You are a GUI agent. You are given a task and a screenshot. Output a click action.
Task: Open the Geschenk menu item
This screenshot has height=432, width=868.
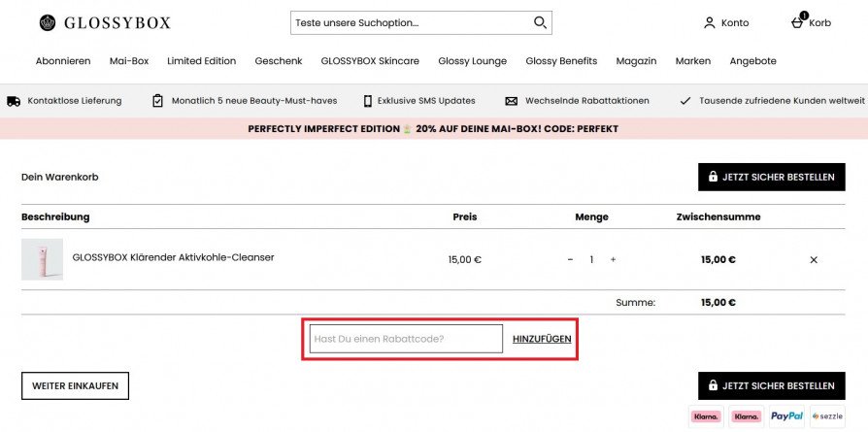pos(279,61)
